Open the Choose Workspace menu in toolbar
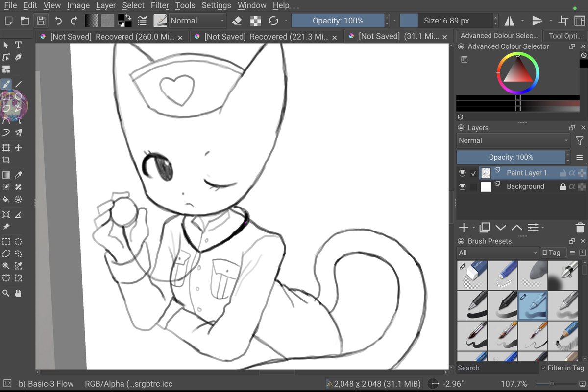The width and height of the screenshot is (588, 392). tap(580, 21)
